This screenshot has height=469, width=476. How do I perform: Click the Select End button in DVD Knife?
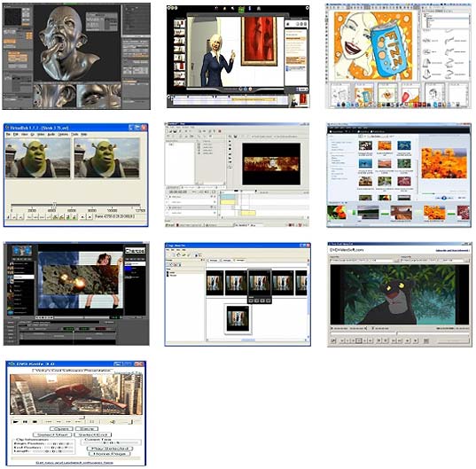pyautogui.click(x=93, y=434)
